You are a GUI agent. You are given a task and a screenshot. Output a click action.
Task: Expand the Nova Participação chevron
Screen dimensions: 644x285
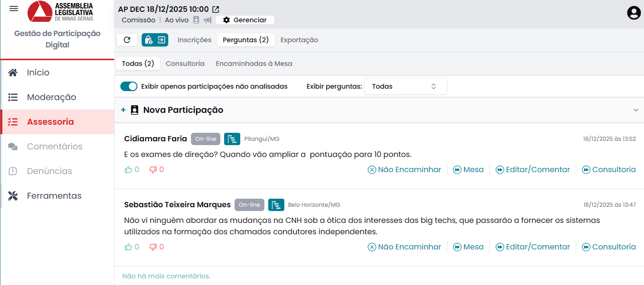pos(635,110)
